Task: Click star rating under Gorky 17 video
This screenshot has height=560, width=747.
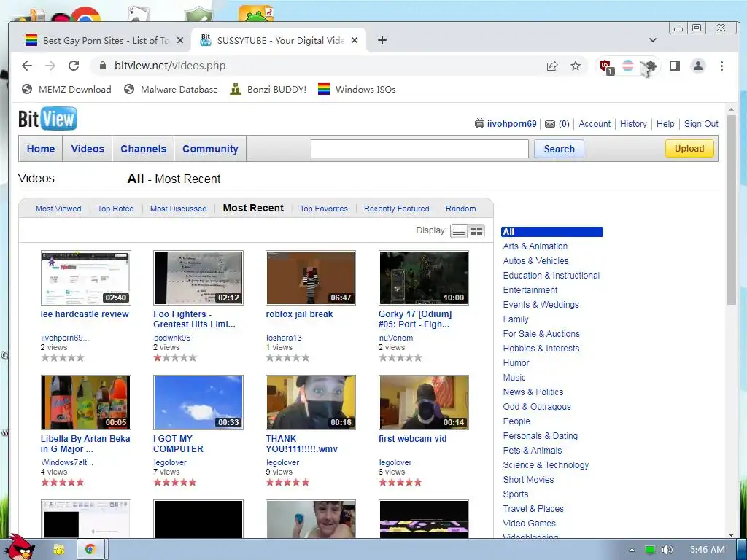Action: coord(400,357)
